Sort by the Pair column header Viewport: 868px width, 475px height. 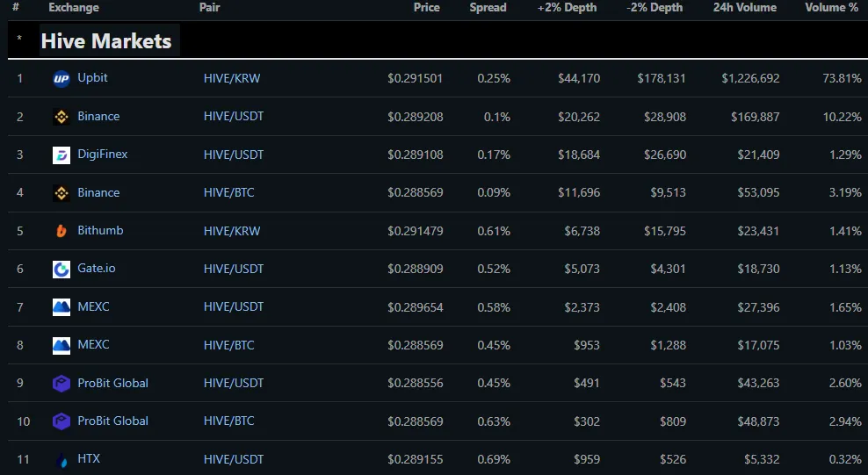pyautogui.click(x=210, y=8)
